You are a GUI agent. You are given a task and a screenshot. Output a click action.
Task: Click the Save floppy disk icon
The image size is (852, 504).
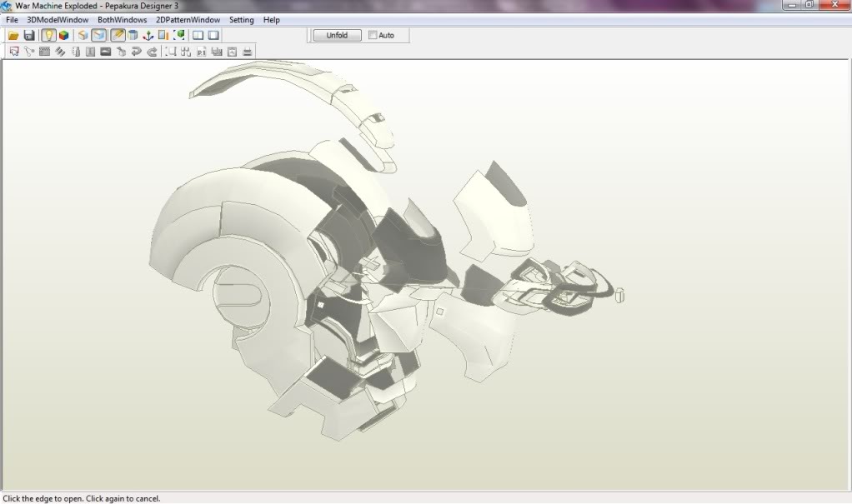click(x=29, y=35)
